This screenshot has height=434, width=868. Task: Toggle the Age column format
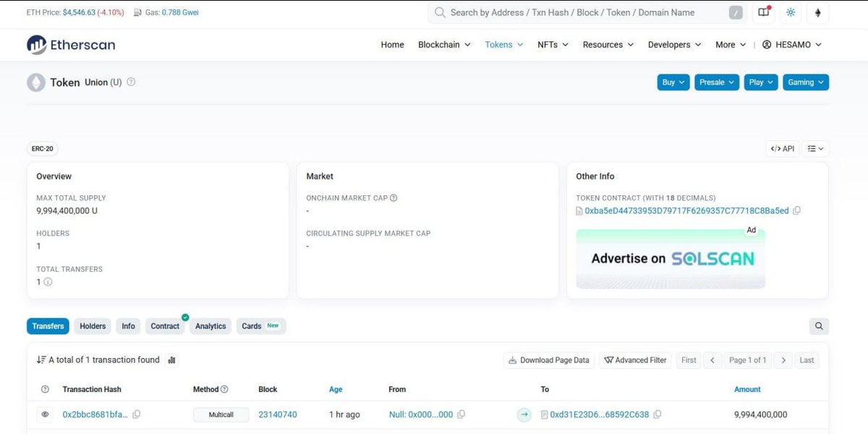coord(336,389)
